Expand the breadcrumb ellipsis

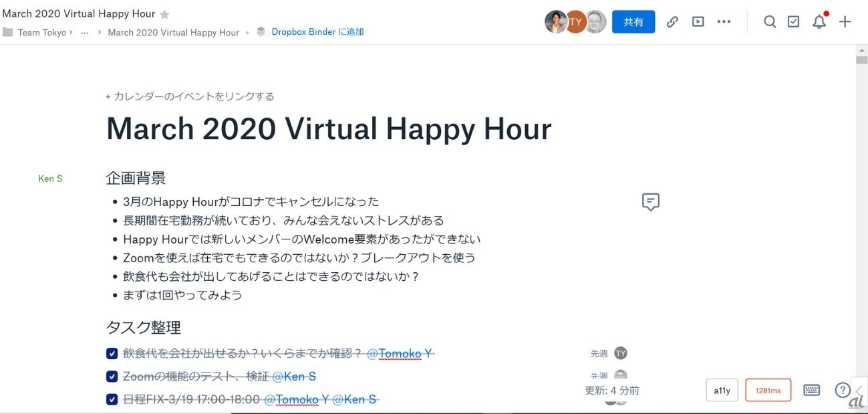point(85,32)
